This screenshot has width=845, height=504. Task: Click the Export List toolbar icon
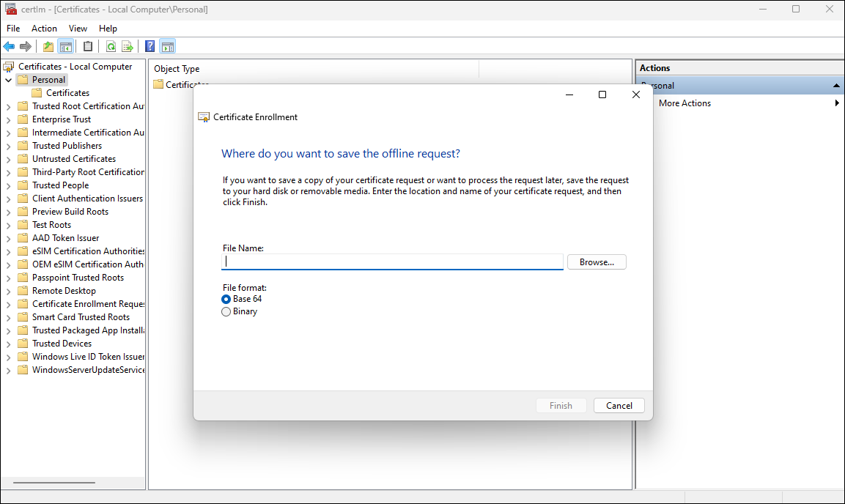click(x=128, y=45)
